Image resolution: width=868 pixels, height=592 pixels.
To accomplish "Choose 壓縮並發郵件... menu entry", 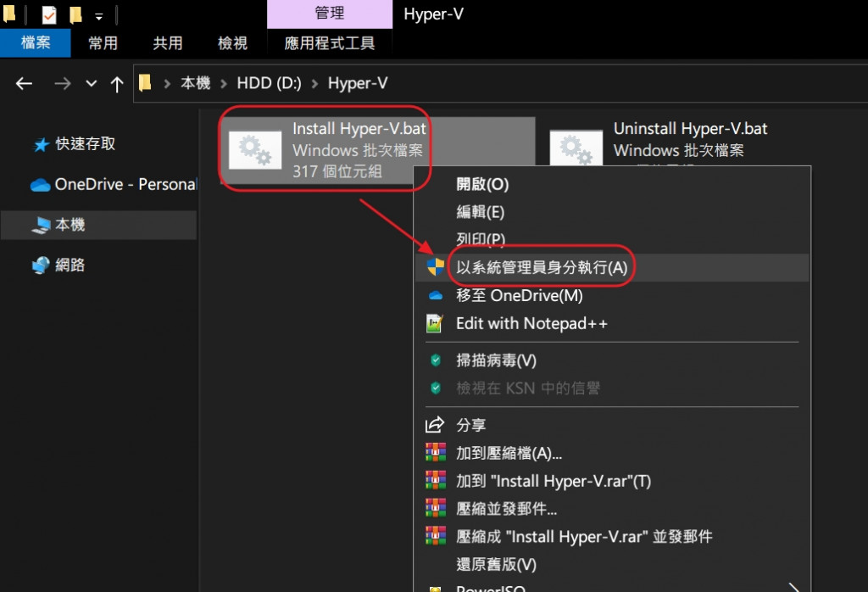I will point(612,508).
